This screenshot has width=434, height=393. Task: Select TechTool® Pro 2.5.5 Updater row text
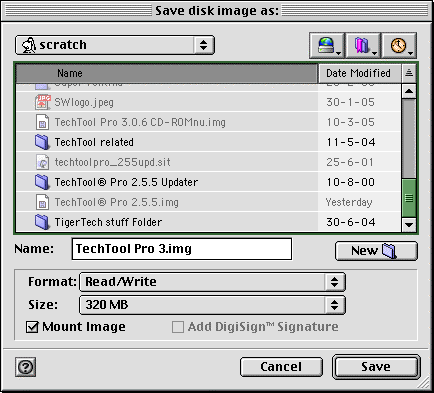[126, 182]
